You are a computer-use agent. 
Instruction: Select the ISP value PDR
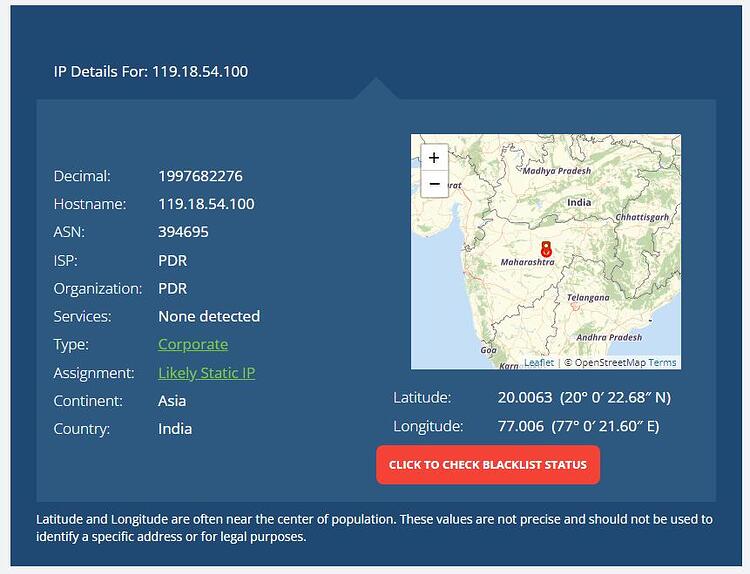point(173,261)
